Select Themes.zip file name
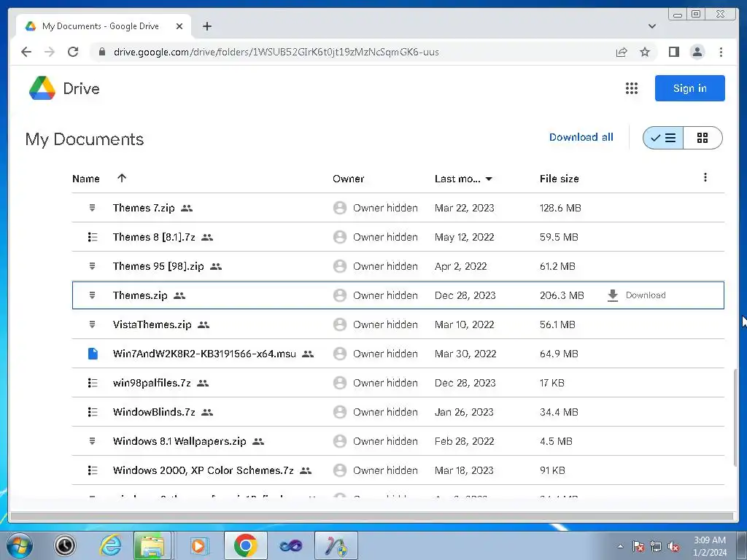 pos(140,295)
